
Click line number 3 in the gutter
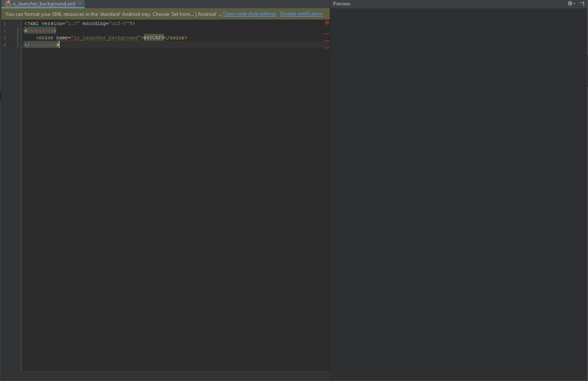[x=5, y=37]
